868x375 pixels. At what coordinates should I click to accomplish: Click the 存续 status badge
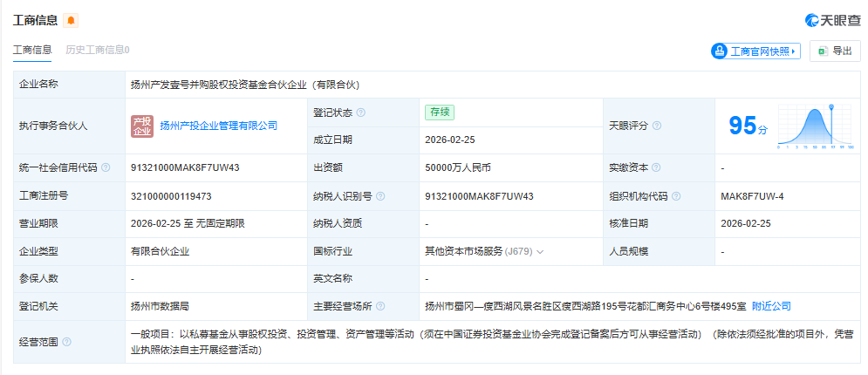[x=439, y=112]
